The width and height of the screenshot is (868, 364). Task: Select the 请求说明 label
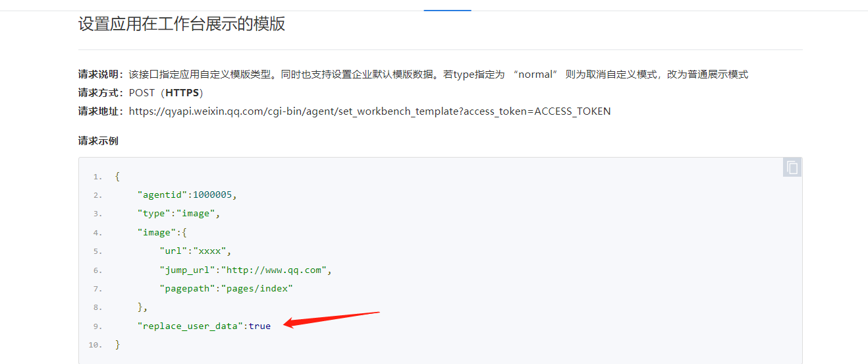click(101, 75)
